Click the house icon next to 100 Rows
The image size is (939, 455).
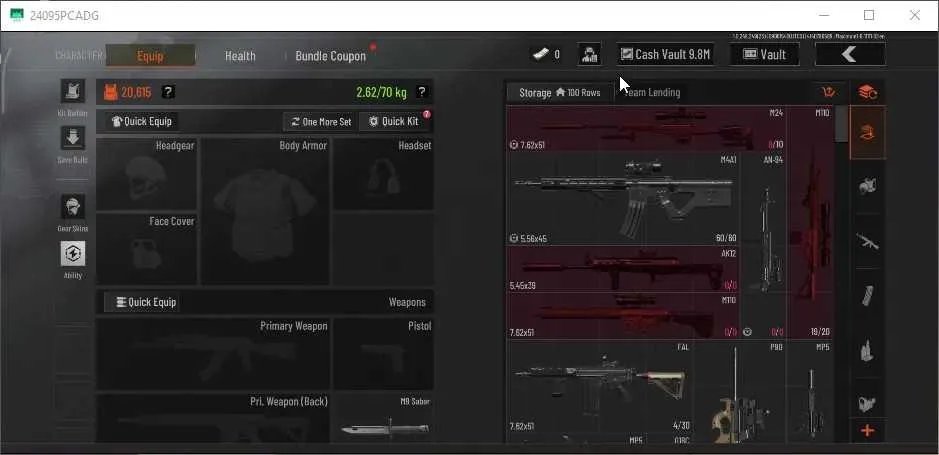pos(561,92)
